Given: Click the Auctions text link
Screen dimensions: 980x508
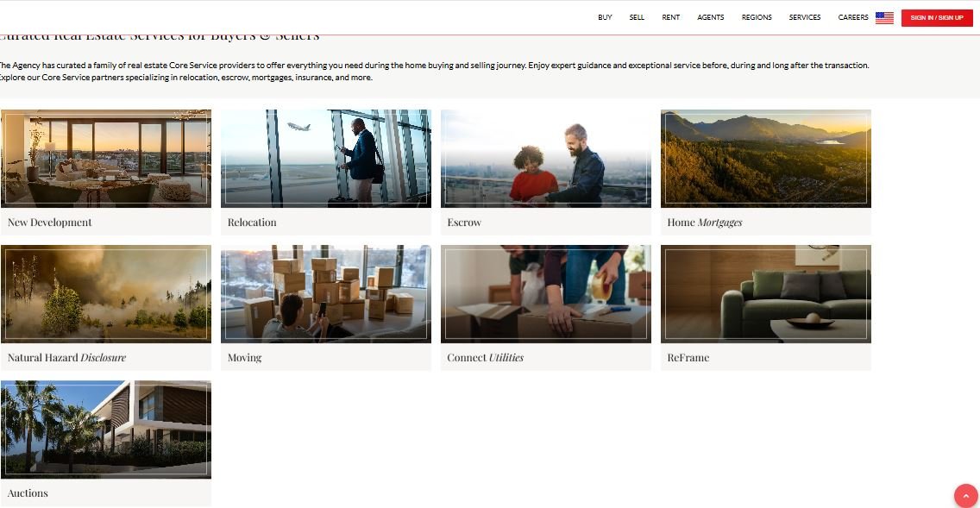Looking at the screenshot, I should pos(28,493).
